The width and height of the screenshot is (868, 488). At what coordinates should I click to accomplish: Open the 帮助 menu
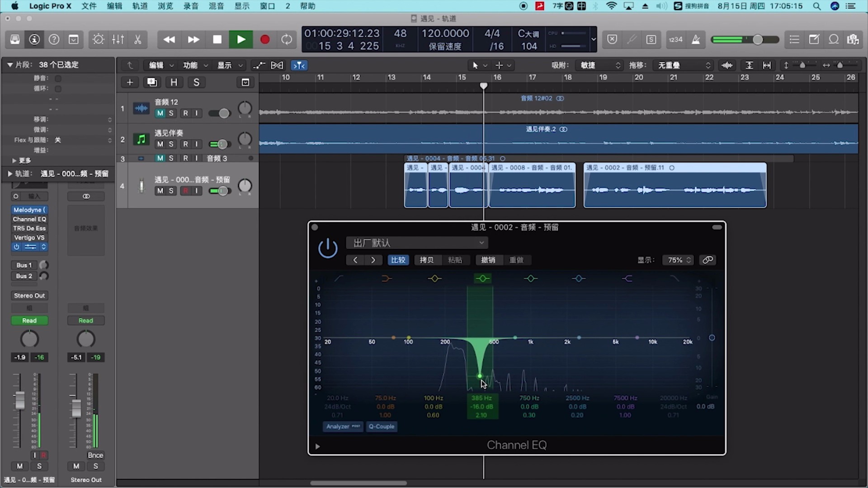click(307, 6)
